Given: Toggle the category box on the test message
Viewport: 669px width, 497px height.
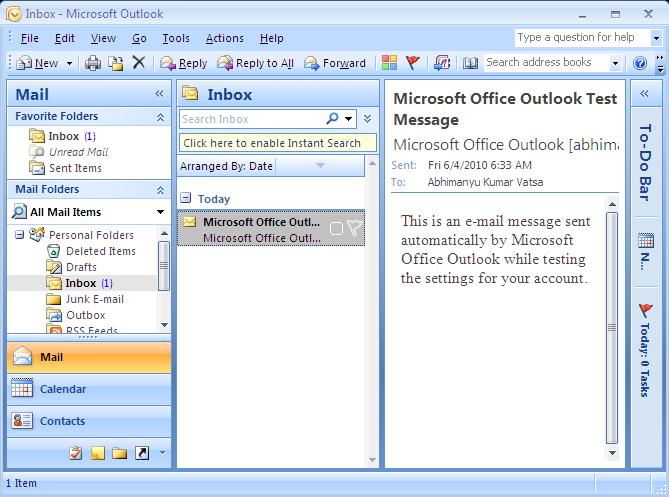Looking at the screenshot, I should tap(336, 229).
